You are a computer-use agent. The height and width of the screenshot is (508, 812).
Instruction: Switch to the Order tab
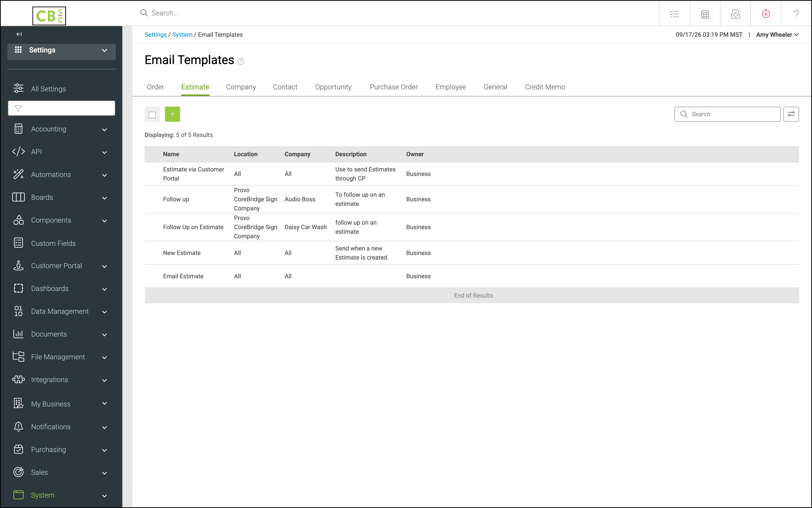pyautogui.click(x=155, y=87)
